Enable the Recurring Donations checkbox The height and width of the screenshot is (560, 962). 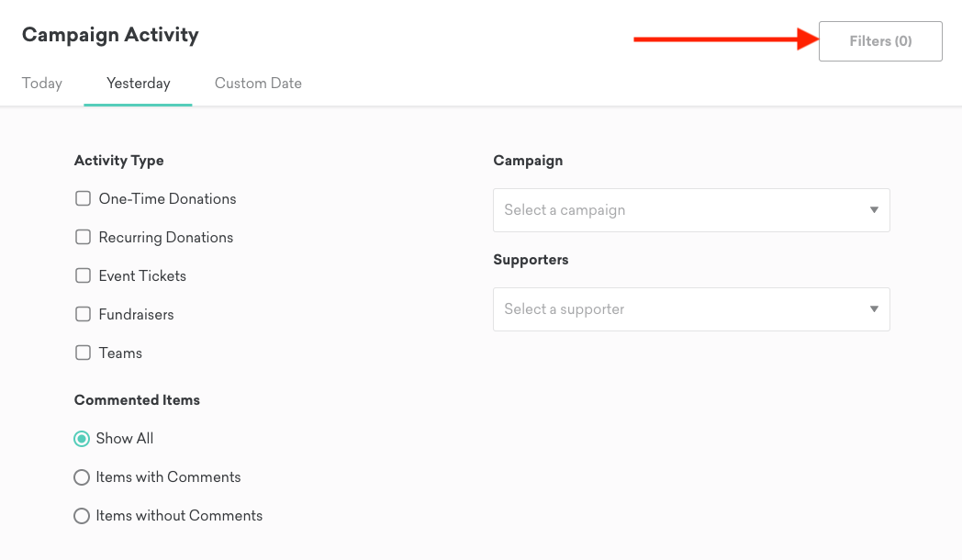point(84,237)
